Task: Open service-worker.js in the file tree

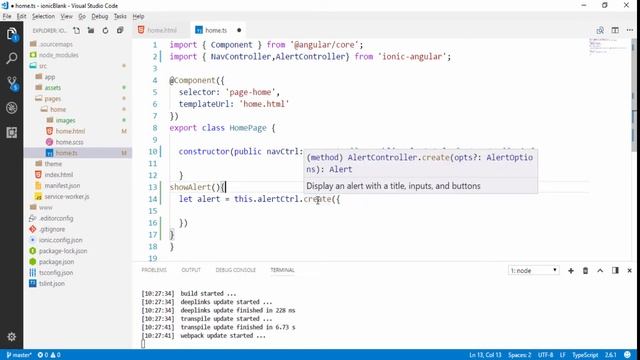Action: 78,196
